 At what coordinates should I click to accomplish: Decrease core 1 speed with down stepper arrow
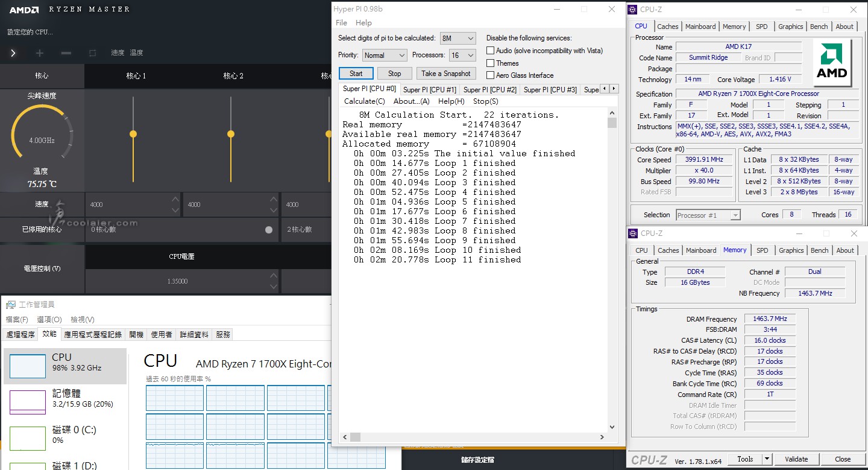point(175,210)
